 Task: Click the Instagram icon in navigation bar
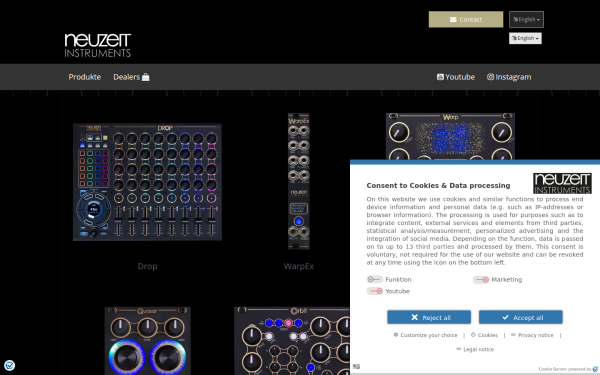click(490, 77)
